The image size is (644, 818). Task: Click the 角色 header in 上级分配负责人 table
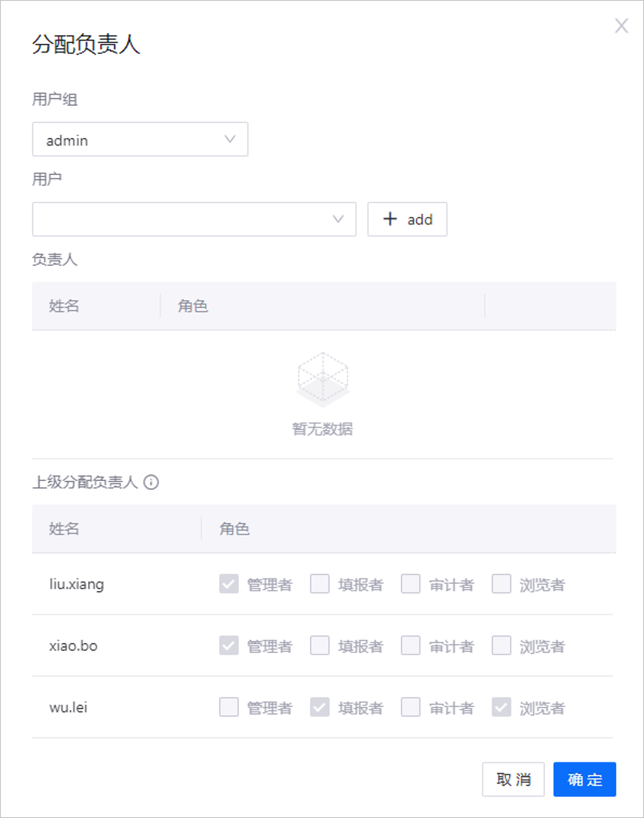[x=234, y=528]
